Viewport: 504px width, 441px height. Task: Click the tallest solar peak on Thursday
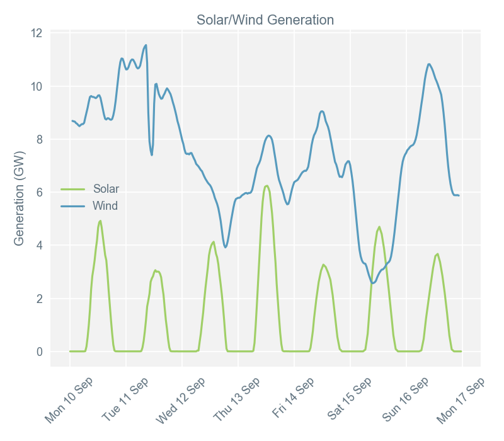(x=266, y=186)
